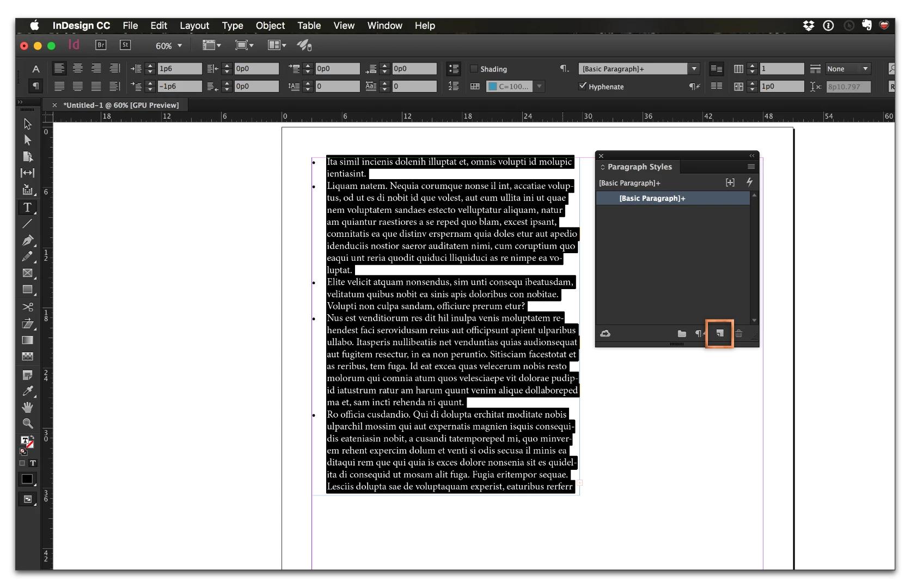Select the Line tool
The height and width of the screenshot is (588, 911).
pyautogui.click(x=27, y=224)
